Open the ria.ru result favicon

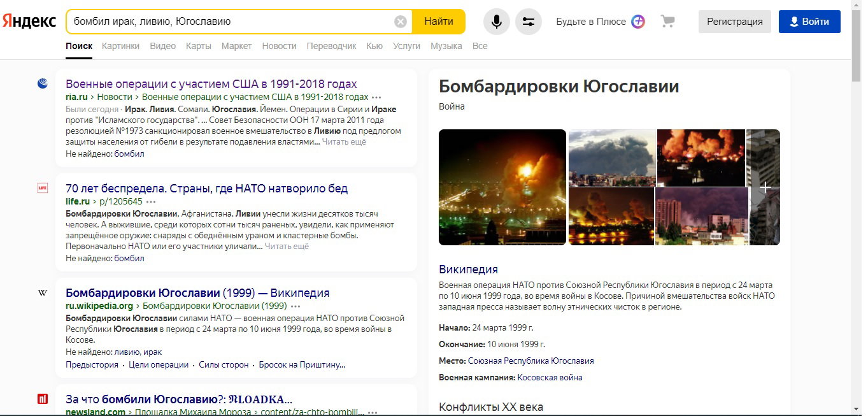pos(43,83)
